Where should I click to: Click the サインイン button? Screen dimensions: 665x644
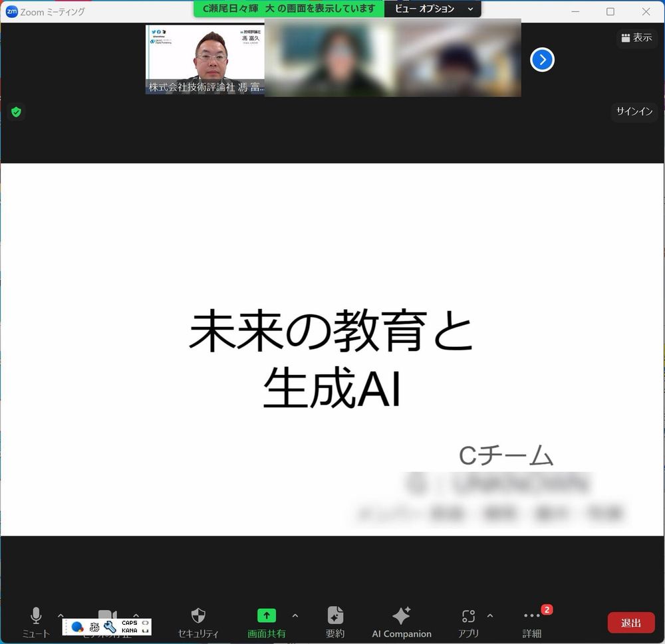tap(634, 112)
